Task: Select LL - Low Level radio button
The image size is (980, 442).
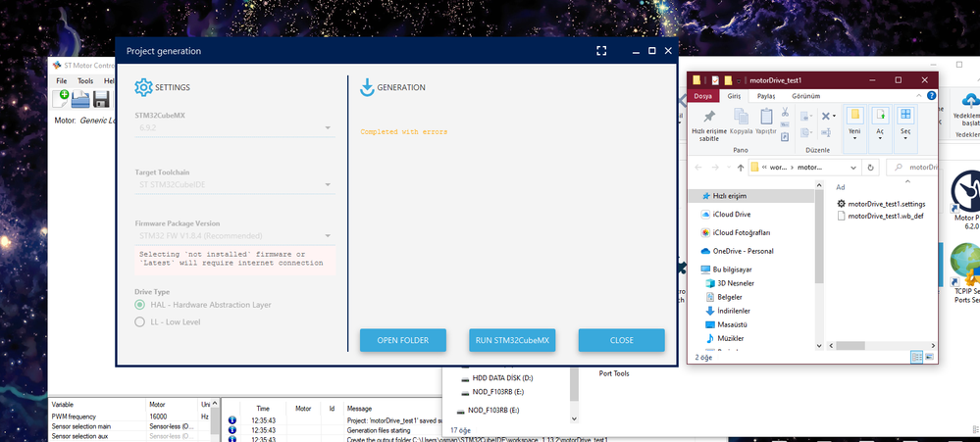Action: 139,322
